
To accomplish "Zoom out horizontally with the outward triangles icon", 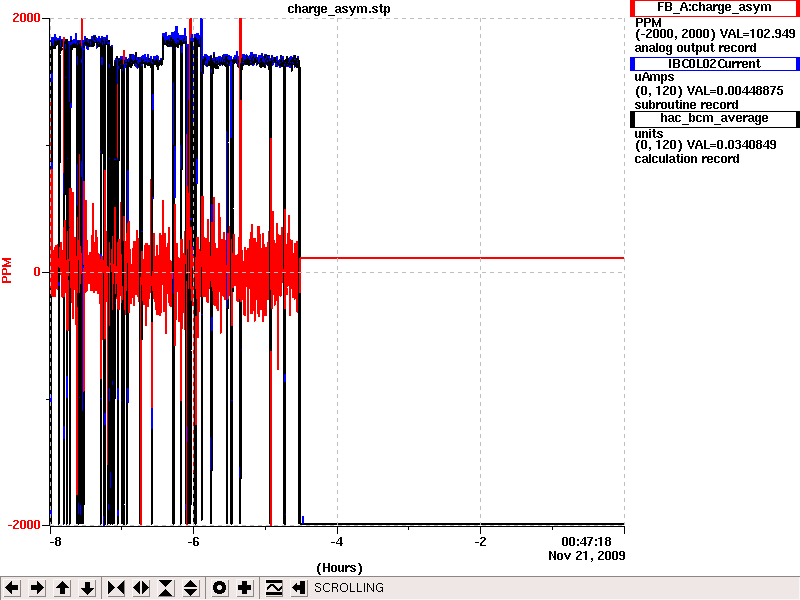I will coord(141,588).
